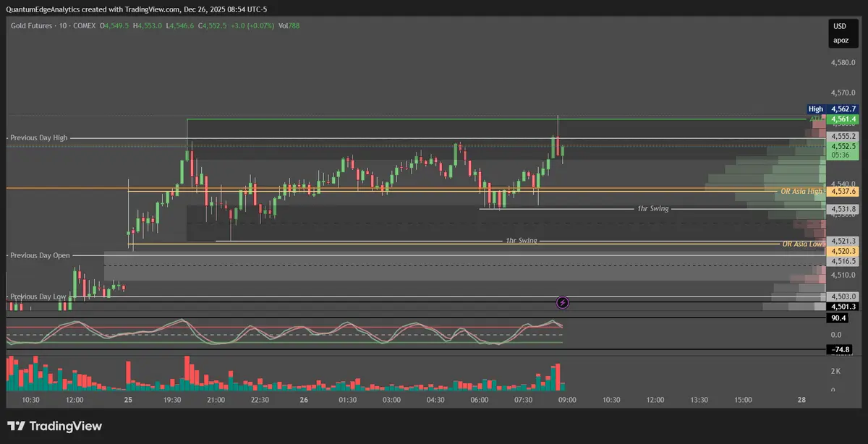The height and width of the screenshot is (444, 868).
Task: Click the 13:30 time axis label
Action: click(x=699, y=400)
